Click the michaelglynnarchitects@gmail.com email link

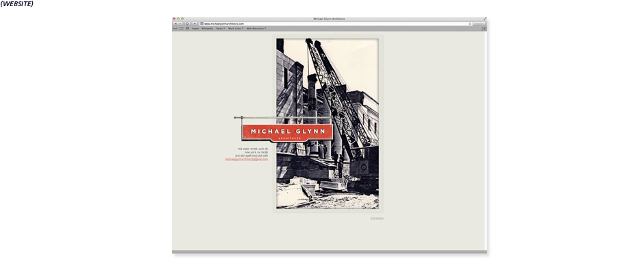click(247, 159)
